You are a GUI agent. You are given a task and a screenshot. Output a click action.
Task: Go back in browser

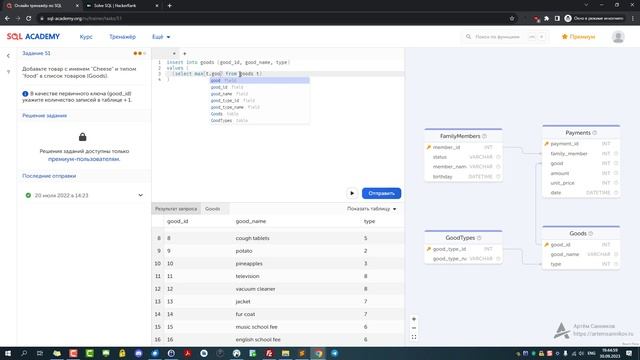pos(7,18)
